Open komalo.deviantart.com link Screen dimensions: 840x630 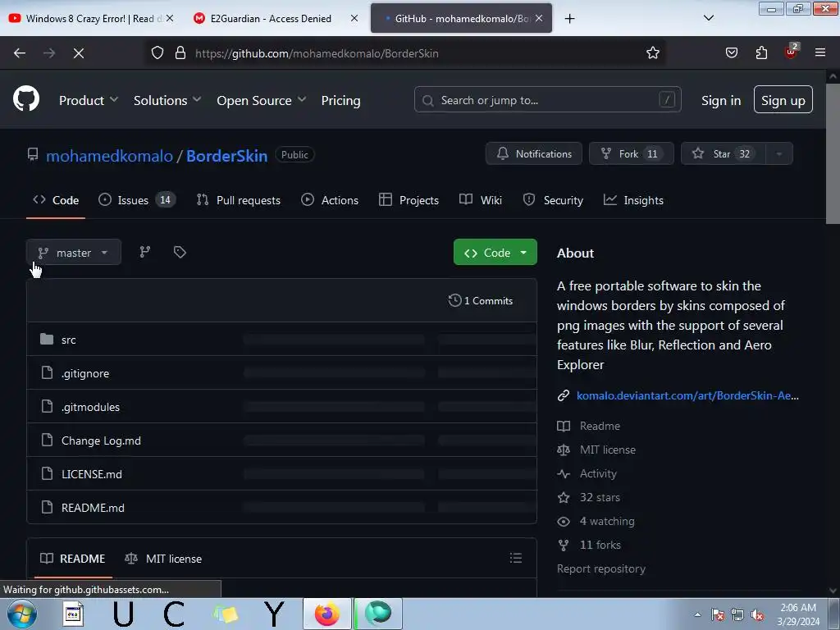687,395
